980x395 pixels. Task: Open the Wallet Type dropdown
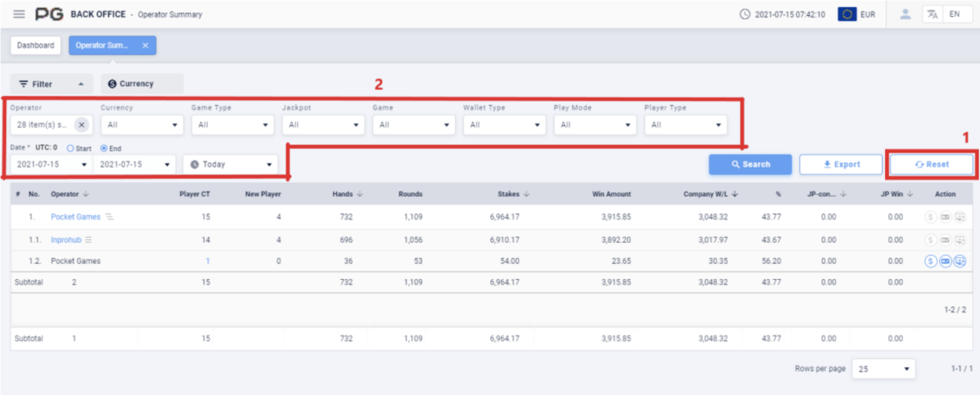pyautogui.click(x=504, y=125)
